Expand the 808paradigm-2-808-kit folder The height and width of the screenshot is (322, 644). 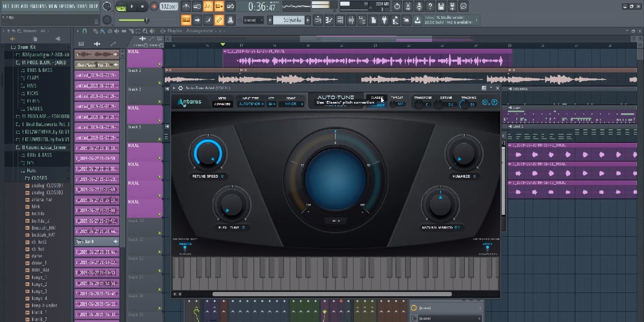42,55
